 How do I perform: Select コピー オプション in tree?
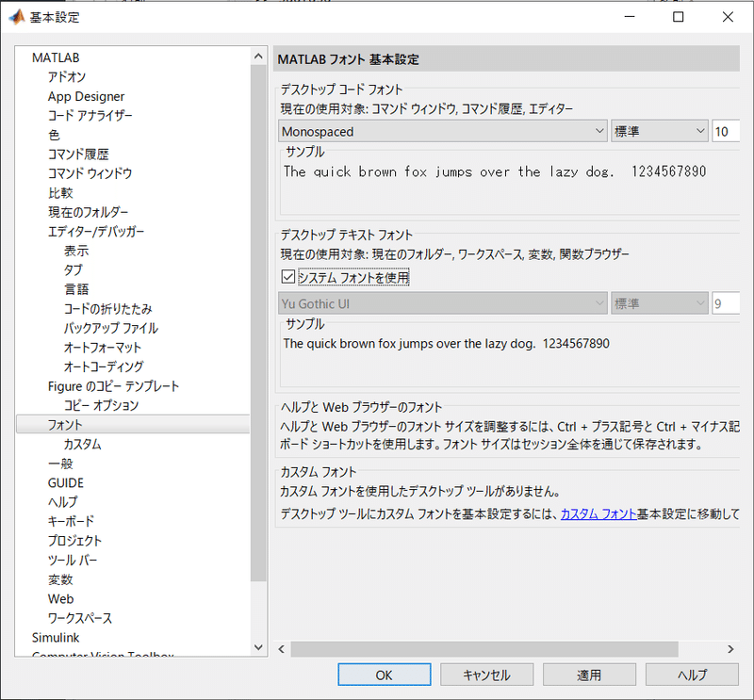(102, 405)
